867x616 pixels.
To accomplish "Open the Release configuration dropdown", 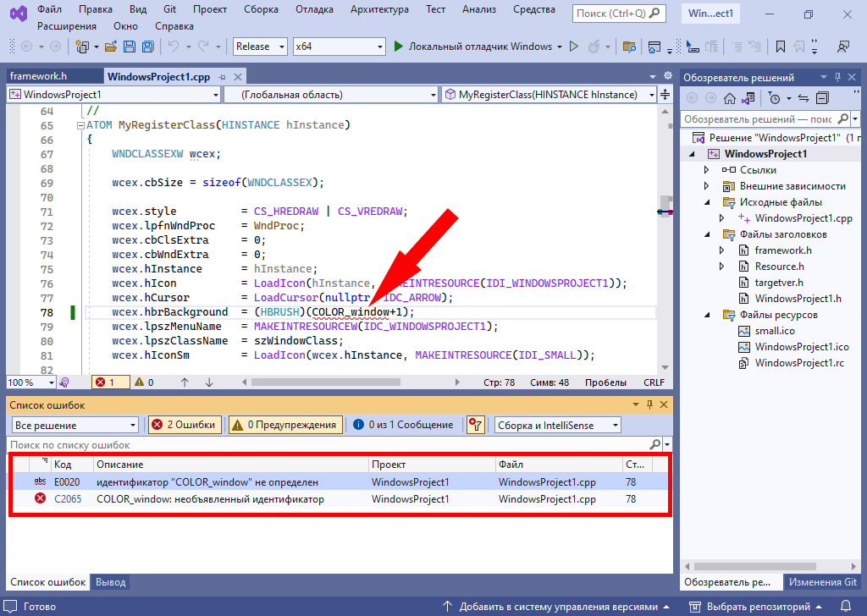I will [260, 47].
